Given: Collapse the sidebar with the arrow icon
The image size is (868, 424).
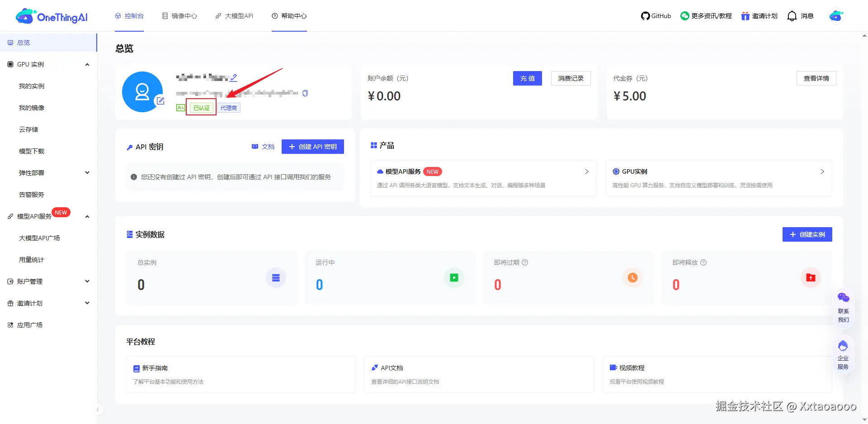Looking at the screenshot, I should (98, 410).
